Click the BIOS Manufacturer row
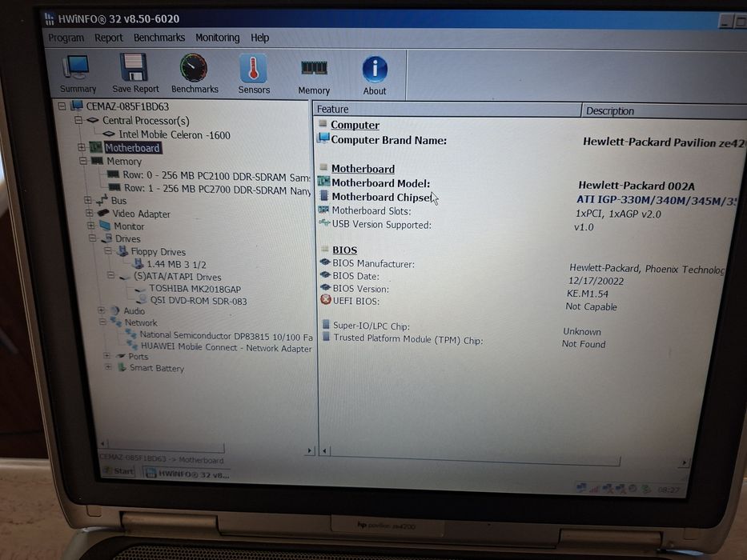This screenshot has height=560, width=747. (x=522, y=266)
